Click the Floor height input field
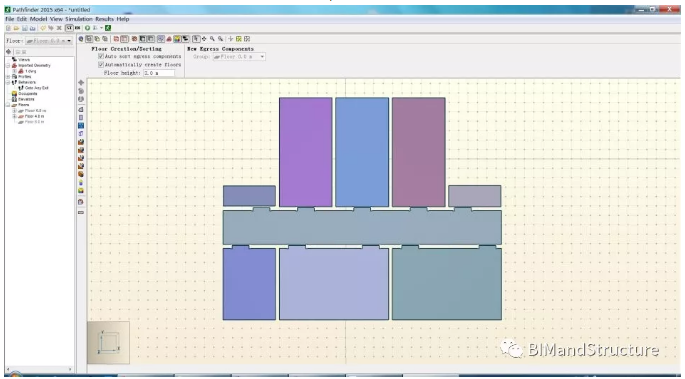 (159, 73)
